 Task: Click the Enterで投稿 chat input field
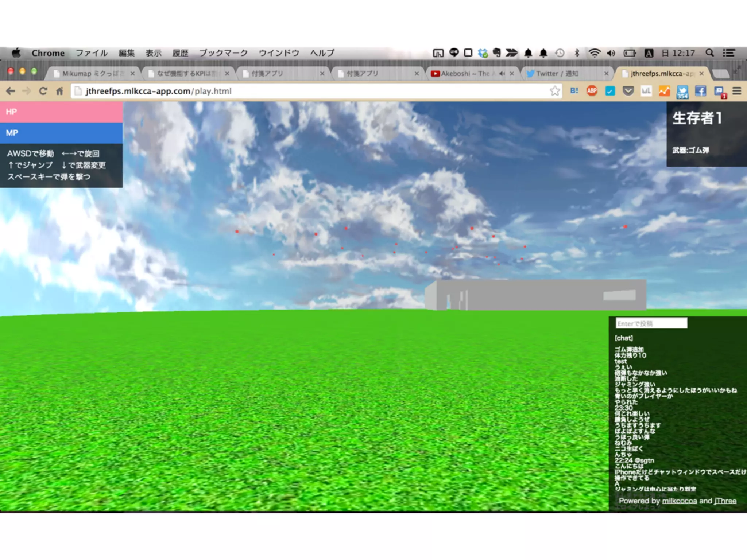point(651,323)
